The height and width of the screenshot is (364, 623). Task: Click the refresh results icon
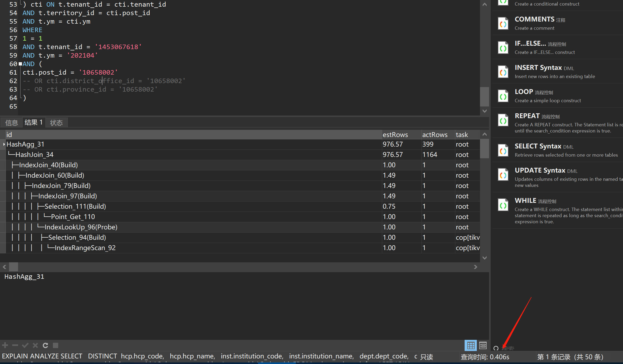coord(45,345)
